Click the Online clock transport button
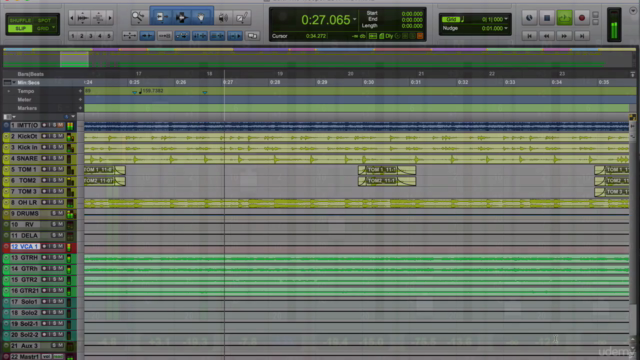Viewport: 640px width, 360px height. [529, 18]
